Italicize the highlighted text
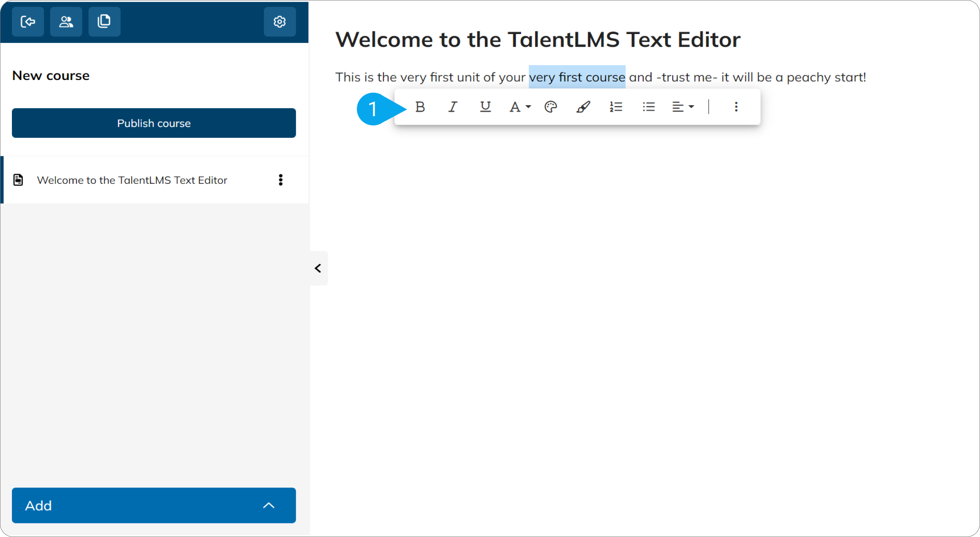 [x=453, y=107]
